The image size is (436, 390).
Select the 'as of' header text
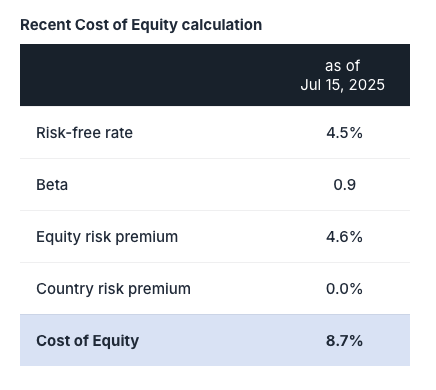(x=342, y=66)
